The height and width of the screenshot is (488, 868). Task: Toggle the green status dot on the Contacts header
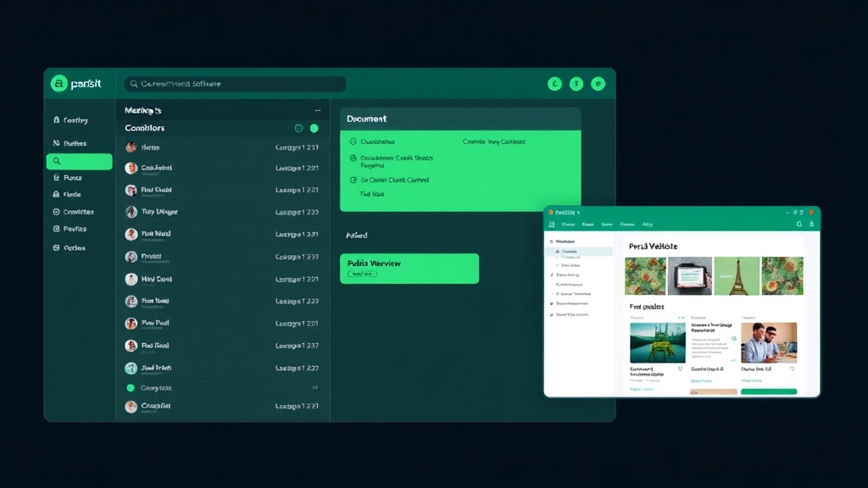pyautogui.click(x=314, y=128)
